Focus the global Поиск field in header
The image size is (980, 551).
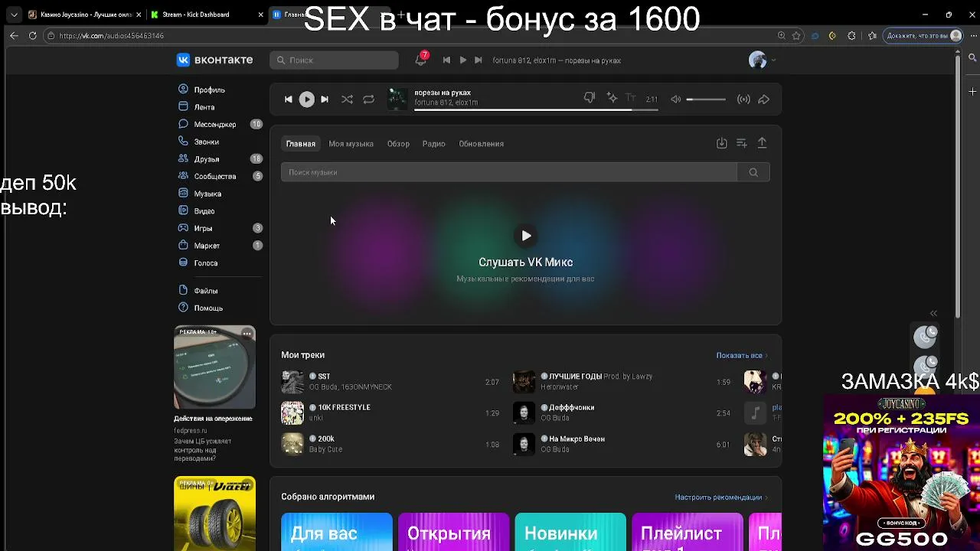[x=334, y=60]
